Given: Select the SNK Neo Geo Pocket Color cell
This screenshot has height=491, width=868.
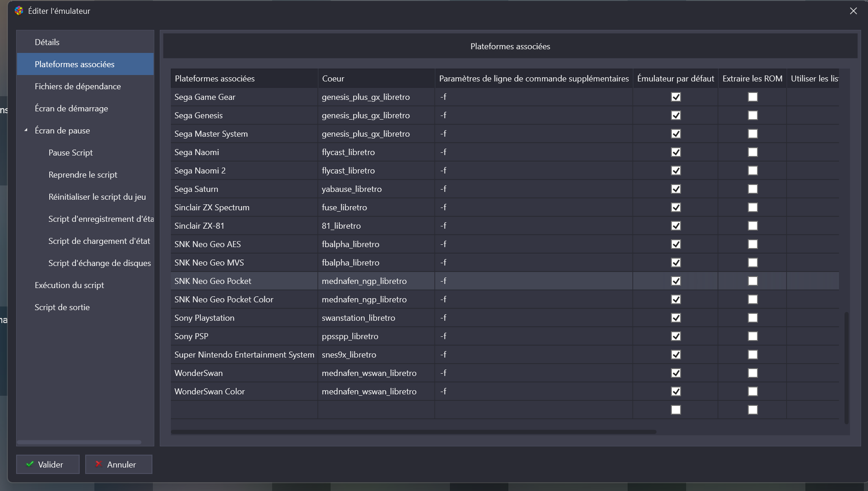Looking at the screenshot, I should click(x=244, y=299).
